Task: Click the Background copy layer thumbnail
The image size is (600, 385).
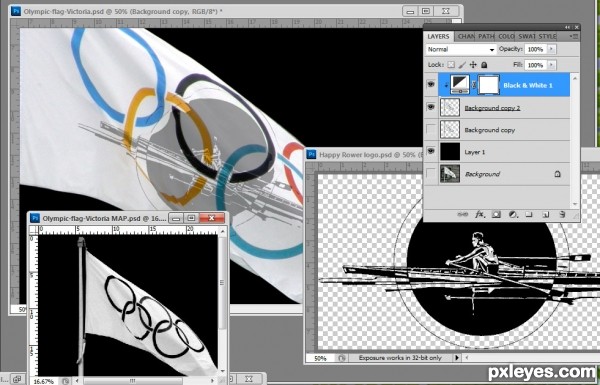Action: 450,129
